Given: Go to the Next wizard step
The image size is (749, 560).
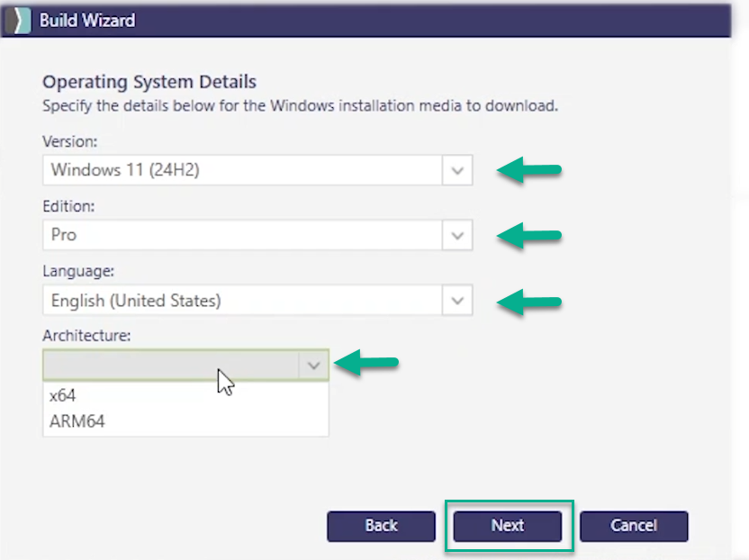Looking at the screenshot, I should tap(508, 526).
